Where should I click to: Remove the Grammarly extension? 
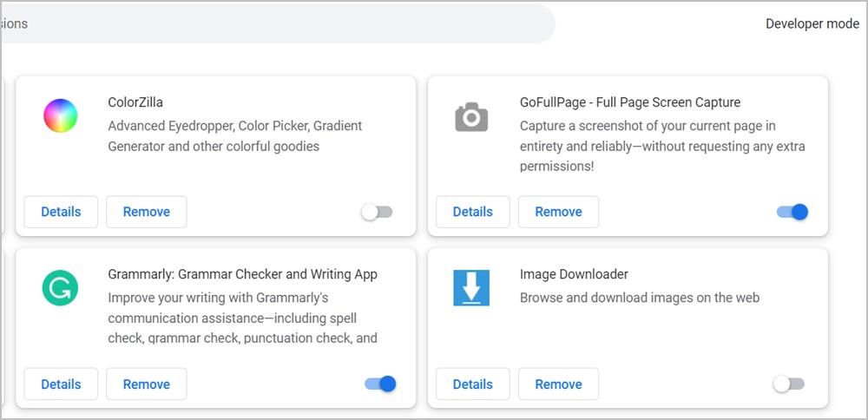coord(147,384)
